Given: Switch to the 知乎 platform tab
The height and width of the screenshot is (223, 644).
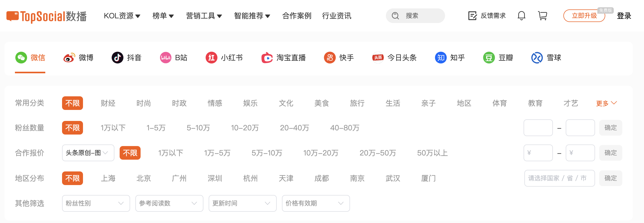Looking at the screenshot, I should coord(450,58).
